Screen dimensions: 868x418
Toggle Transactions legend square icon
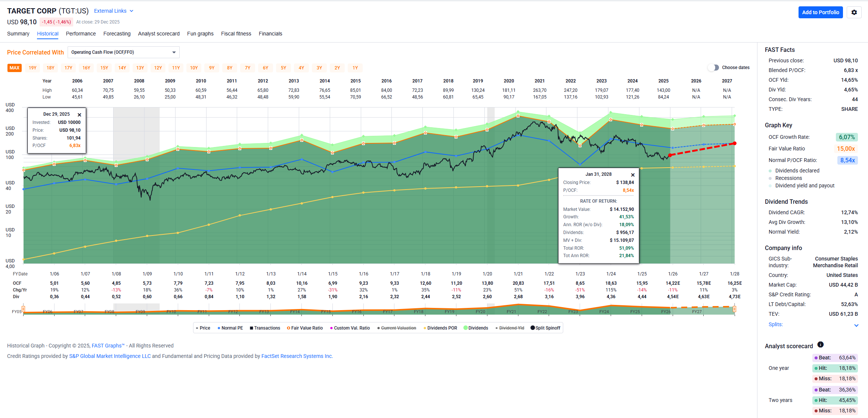coord(251,328)
